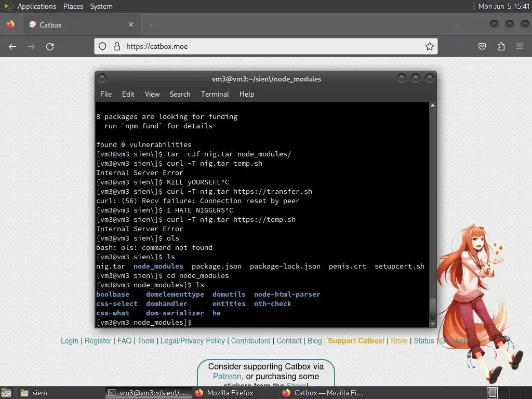This screenshot has height=399, width=532.
Task: Go back with the browser back arrow
Action: click(x=12, y=46)
